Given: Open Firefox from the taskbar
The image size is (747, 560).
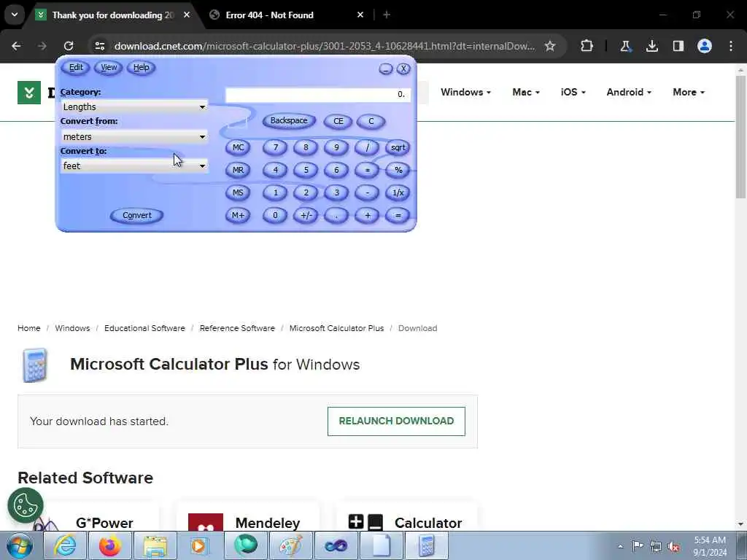Looking at the screenshot, I should click(x=110, y=545).
